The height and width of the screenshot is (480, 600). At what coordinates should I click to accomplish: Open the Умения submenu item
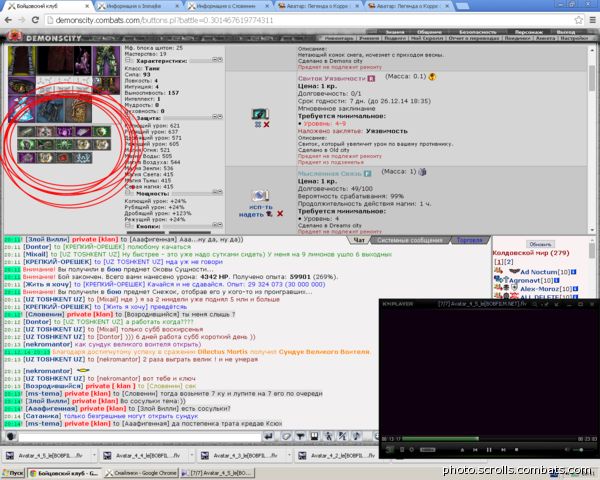(x=369, y=38)
